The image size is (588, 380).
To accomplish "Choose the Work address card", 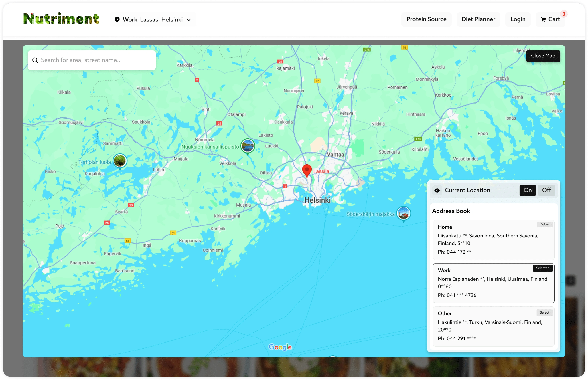I will tap(494, 283).
